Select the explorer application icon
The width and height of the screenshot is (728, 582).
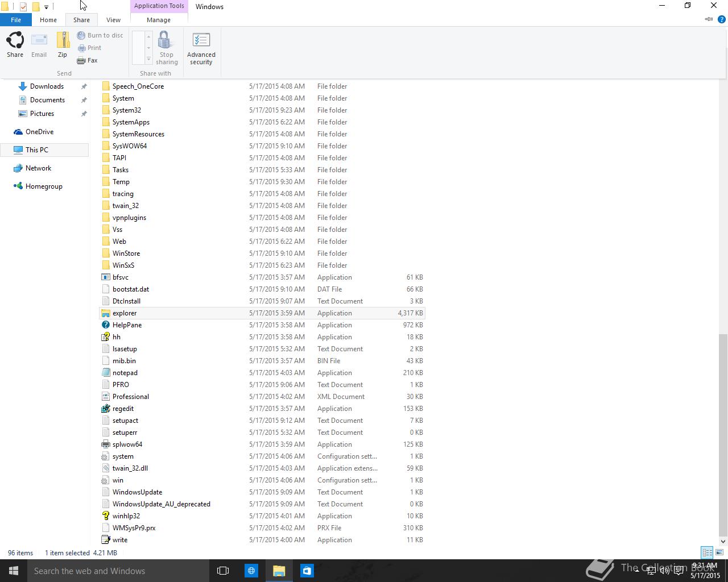point(105,313)
